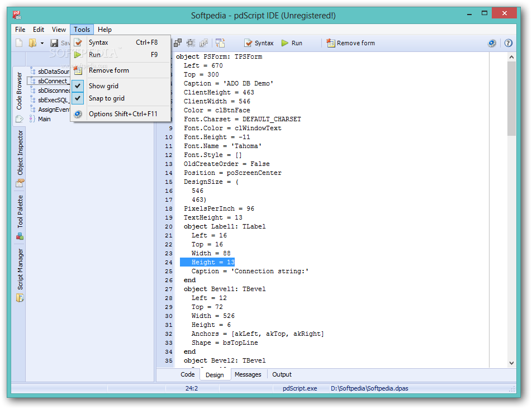
Task: Click the editor scrollbar down arrow
Action: click(511, 363)
